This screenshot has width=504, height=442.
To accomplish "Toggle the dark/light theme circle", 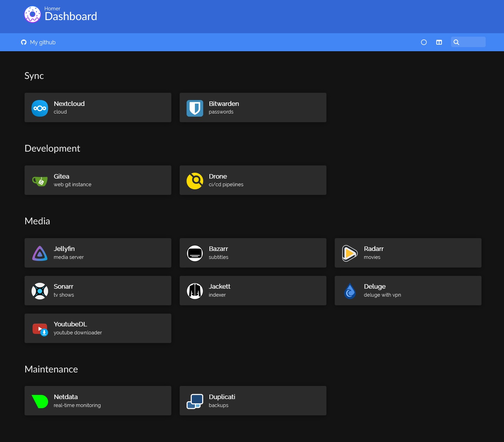I will click(x=424, y=42).
